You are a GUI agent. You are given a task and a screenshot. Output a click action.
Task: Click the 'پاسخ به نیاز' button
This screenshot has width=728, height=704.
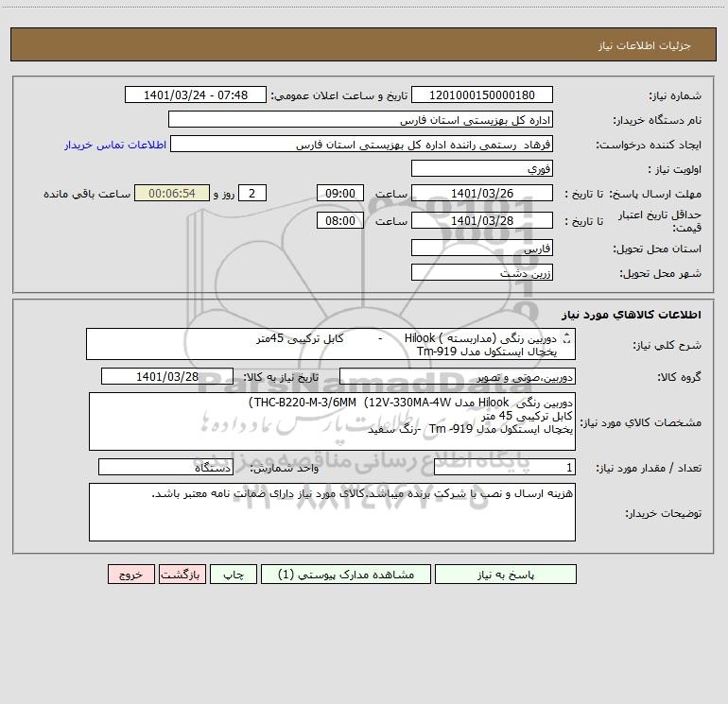tap(506, 575)
